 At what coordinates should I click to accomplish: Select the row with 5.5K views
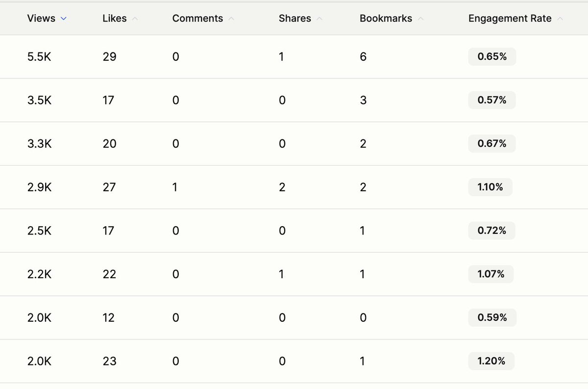(x=294, y=57)
